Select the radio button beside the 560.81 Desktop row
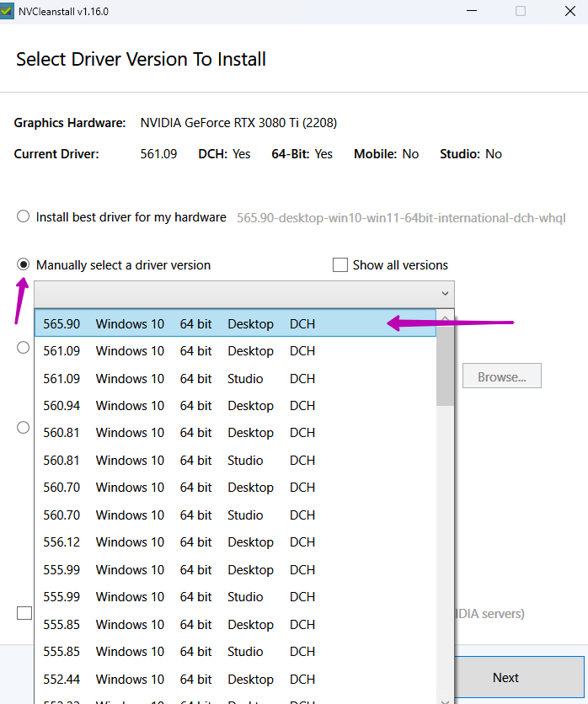588x704 pixels. click(x=24, y=428)
